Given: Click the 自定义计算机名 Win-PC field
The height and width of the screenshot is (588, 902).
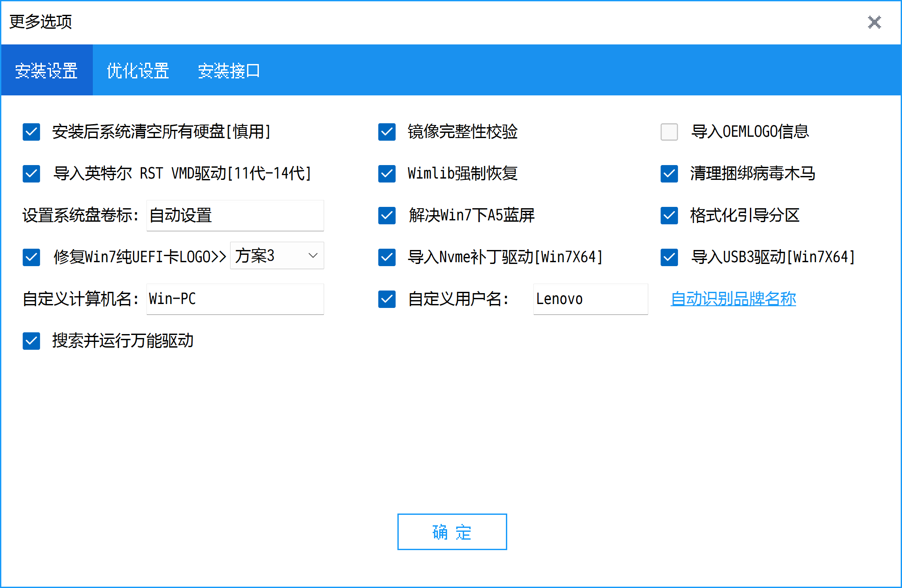Looking at the screenshot, I should pyautogui.click(x=235, y=299).
